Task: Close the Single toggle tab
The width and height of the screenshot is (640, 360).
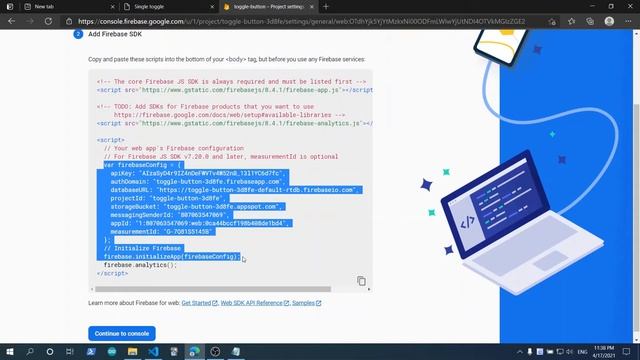Action: (212, 7)
